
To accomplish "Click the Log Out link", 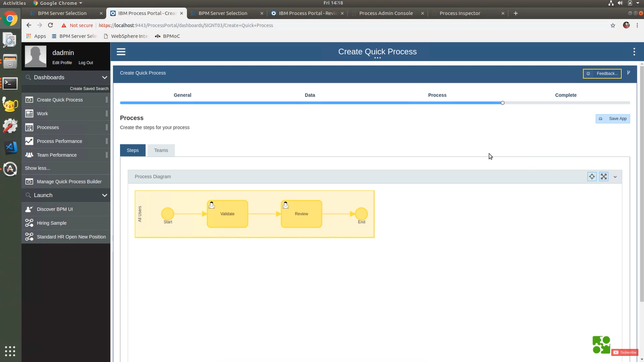I will (86, 63).
